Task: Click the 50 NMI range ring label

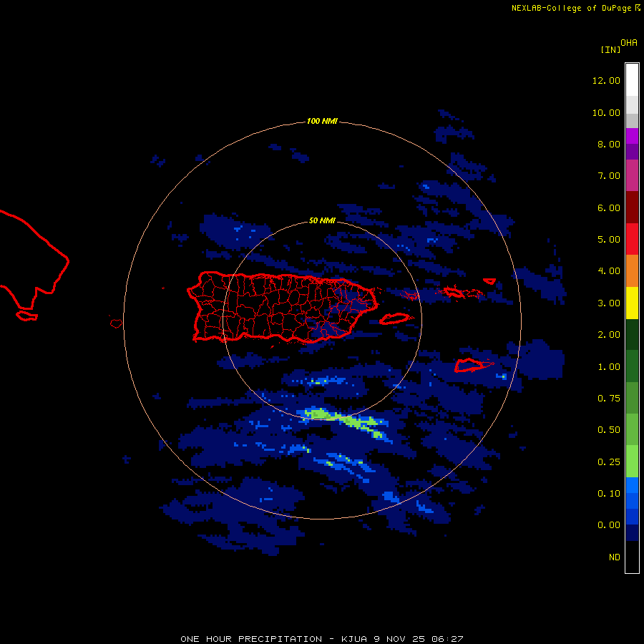Action: tap(322, 220)
